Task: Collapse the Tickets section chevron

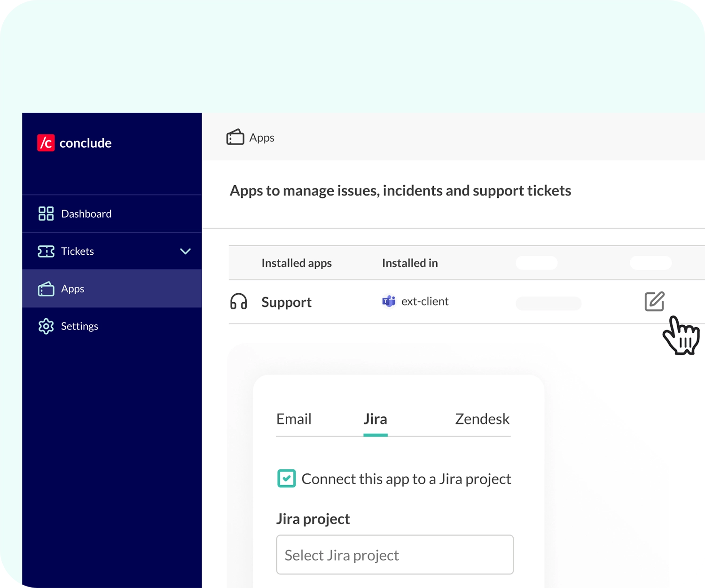Action: 185,251
